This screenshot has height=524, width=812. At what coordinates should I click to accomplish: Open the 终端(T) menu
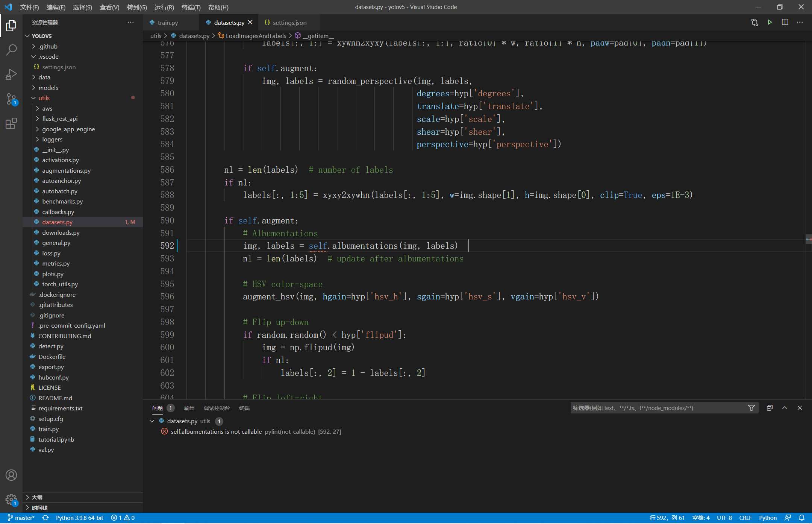191,7
